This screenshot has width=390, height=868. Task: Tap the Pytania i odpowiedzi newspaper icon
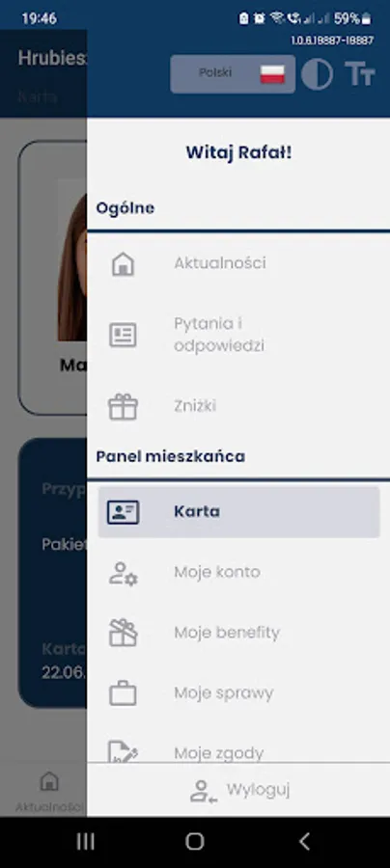coord(123,335)
